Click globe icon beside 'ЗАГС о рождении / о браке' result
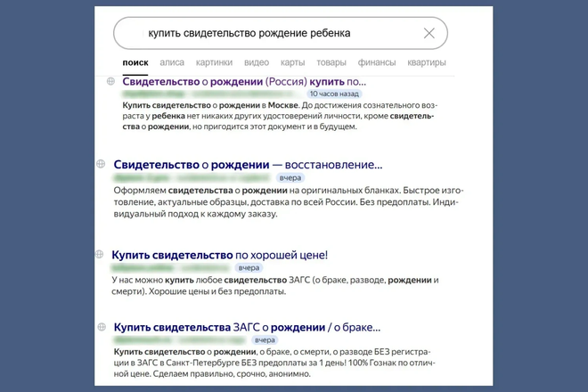588x392 pixels. point(102,327)
